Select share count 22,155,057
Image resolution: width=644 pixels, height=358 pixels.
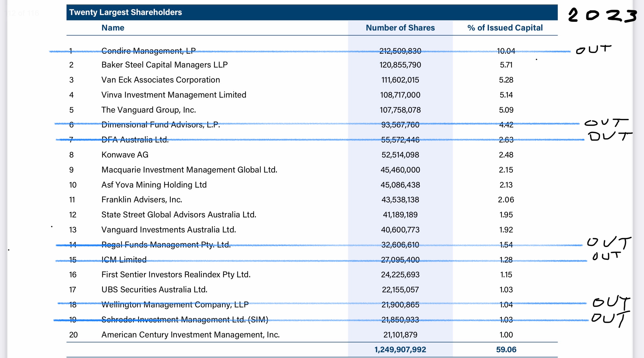click(x=400, y=290)
